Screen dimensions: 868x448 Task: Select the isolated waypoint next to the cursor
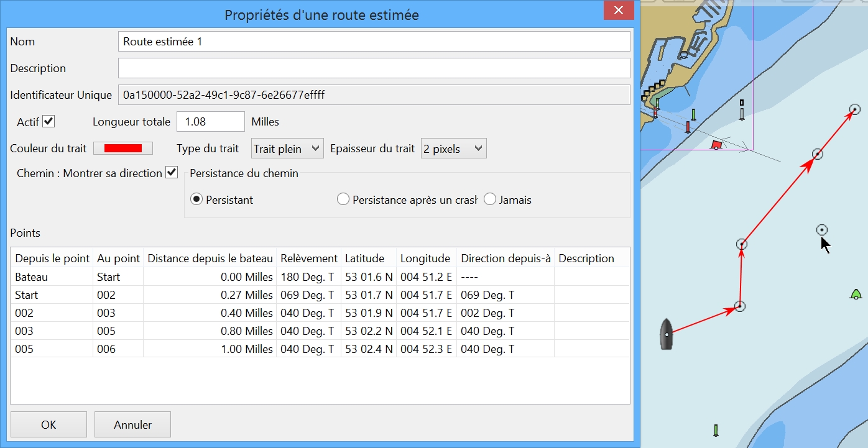pyautogui.click(x=822, y=230)
